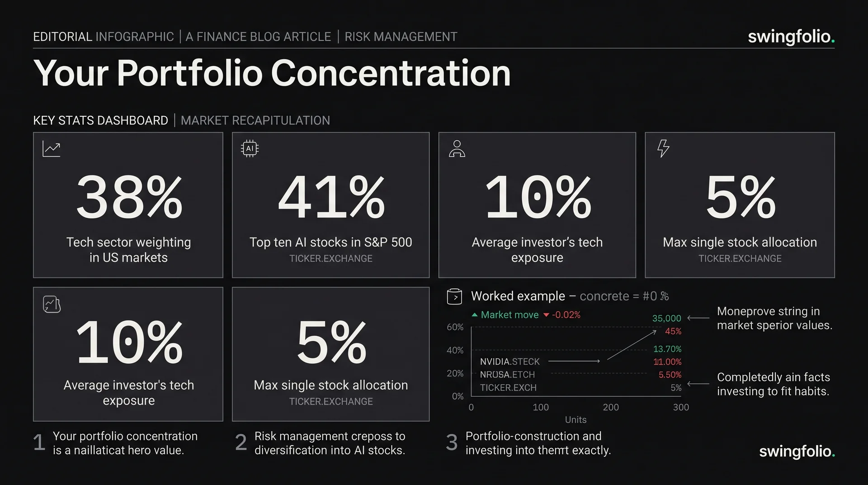Click the terminal icon beside Worked example
Viewport: 868px width, 485px height.
coord(454,297)
